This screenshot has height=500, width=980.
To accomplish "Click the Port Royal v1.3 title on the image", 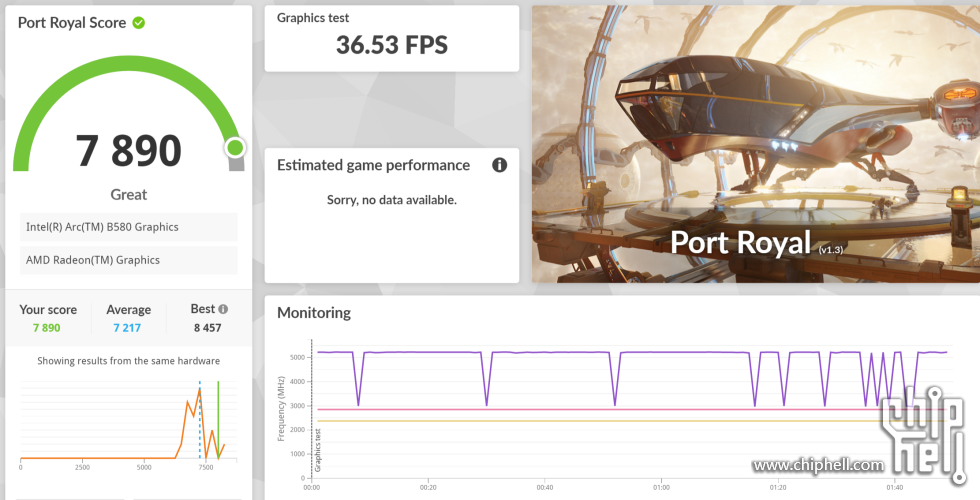I will click(756, 243).
